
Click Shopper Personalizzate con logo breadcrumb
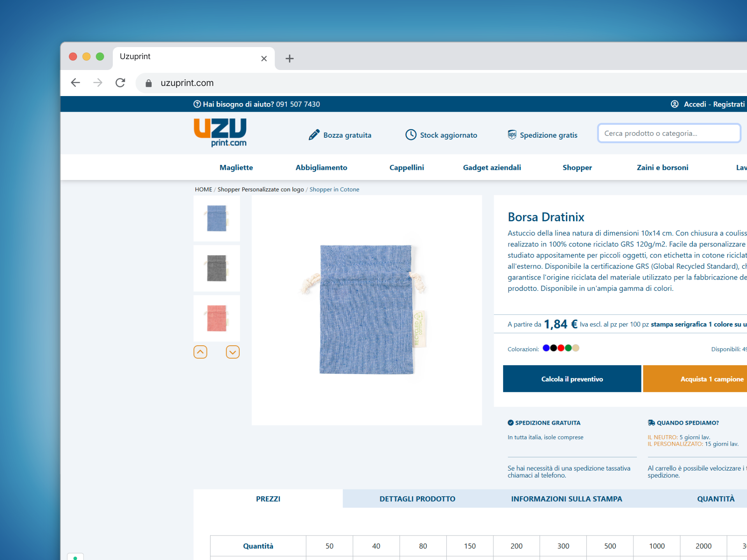coord(261,189)
